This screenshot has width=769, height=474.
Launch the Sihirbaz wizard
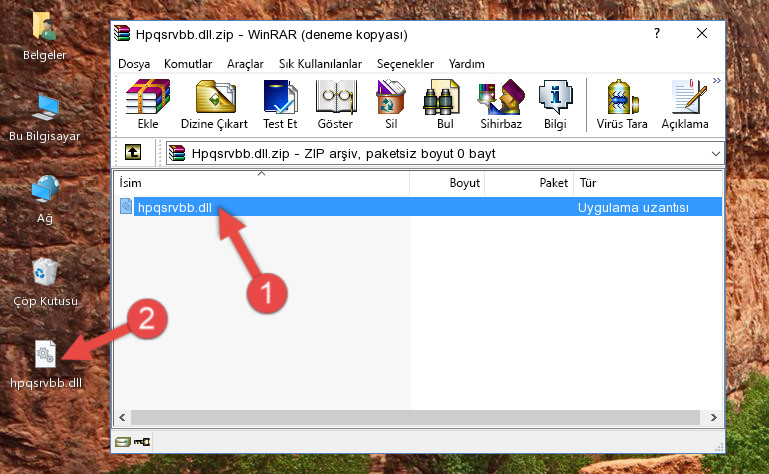click(x=501, y=105)
